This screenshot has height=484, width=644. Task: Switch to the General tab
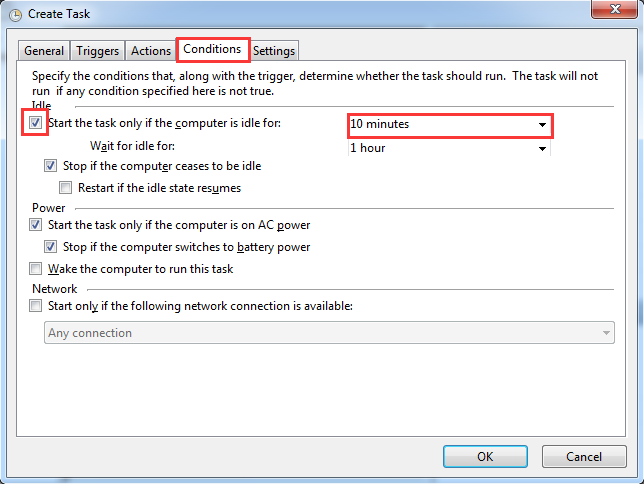click(x=44, y=51)
